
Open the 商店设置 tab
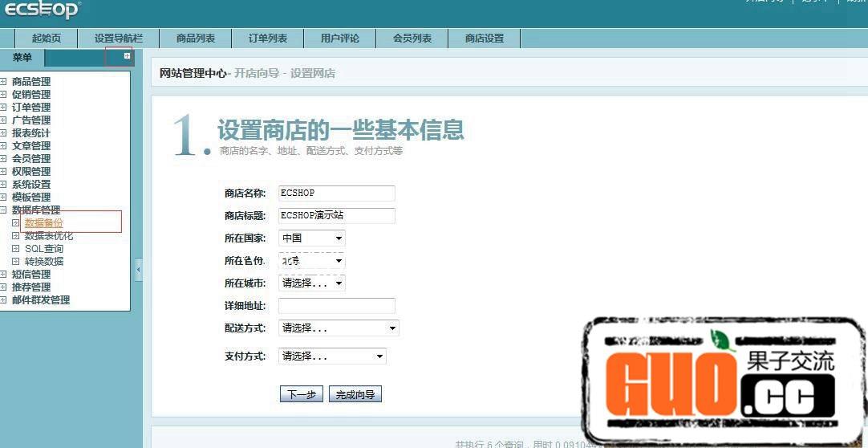pyautogui.click(x=485, y=39)
